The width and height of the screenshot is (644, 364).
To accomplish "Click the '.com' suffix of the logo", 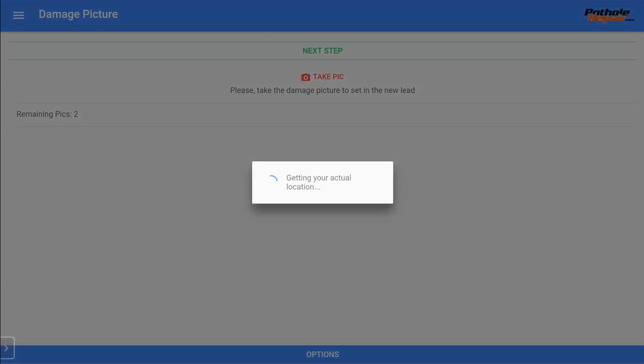I will point(630,20).
